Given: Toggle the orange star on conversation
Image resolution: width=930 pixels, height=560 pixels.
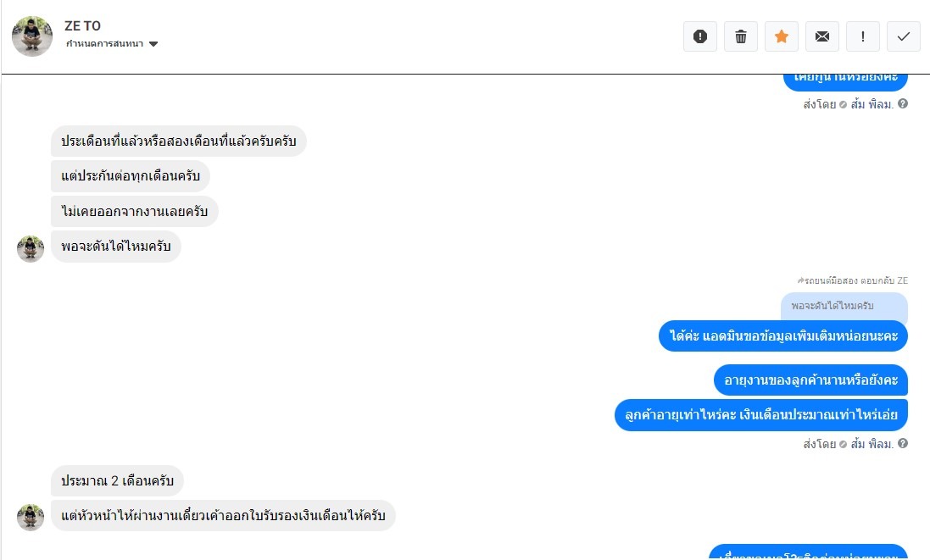Looking at the screenshot, I should coord(782,36).
